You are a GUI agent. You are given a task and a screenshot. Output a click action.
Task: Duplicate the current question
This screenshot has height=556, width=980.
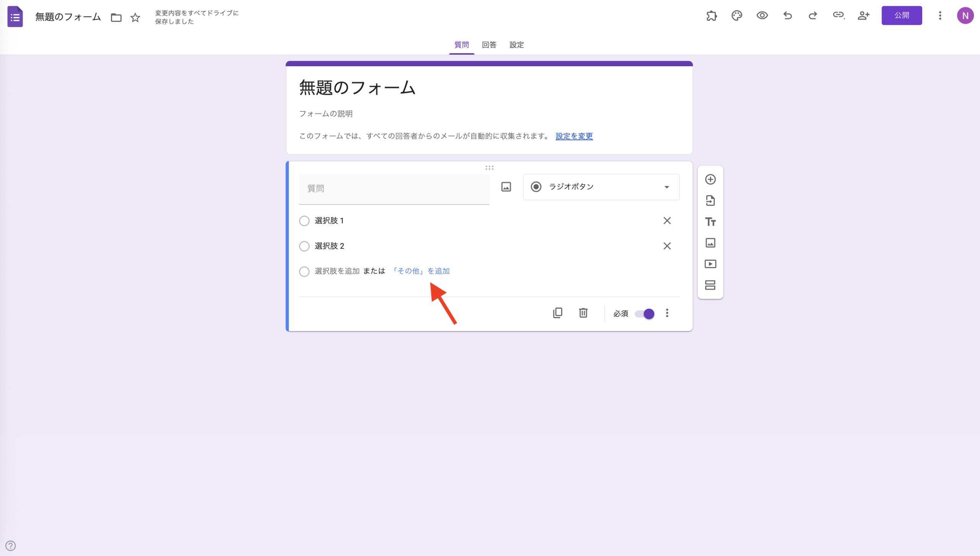558,313
